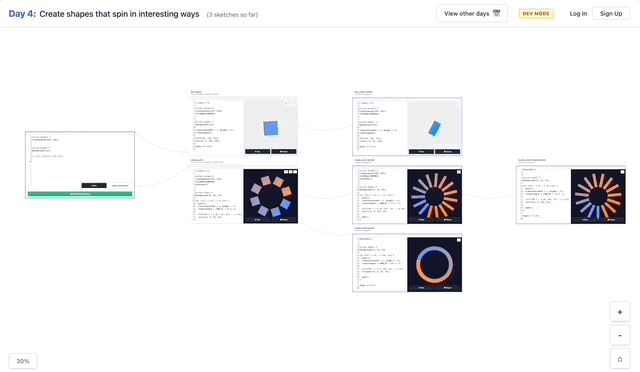Click middle of three icons on eight-squares preview
Viewport: 640px width, 372px height.
[290, 172]
